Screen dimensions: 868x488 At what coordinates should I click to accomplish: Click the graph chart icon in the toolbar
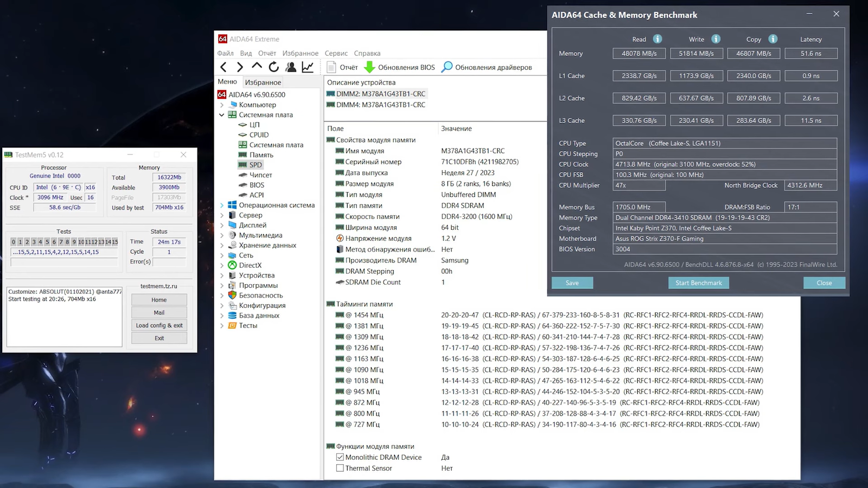pyautogui.click(x=308, y=67)
